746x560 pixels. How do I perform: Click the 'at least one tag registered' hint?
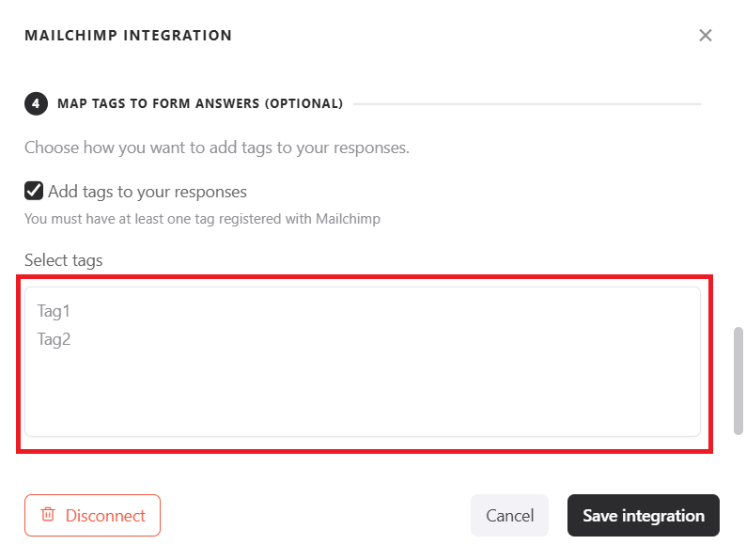[x=202, y=219]
